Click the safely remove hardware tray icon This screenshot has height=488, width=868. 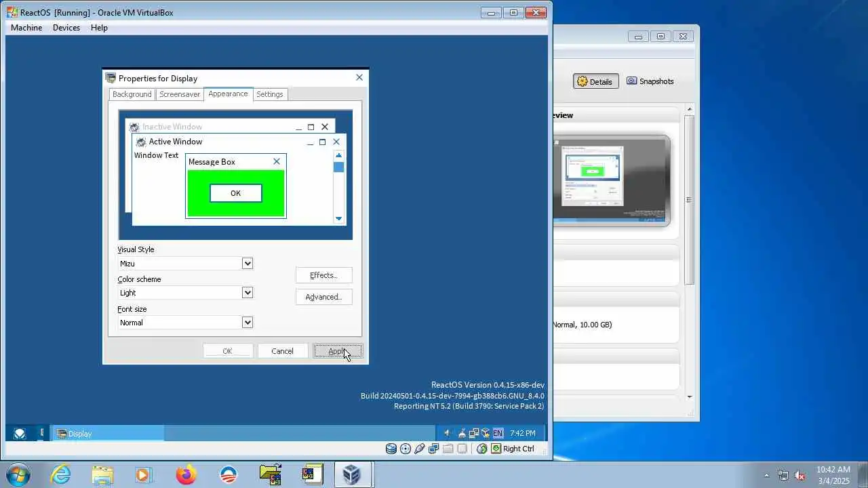click(462, 434)
